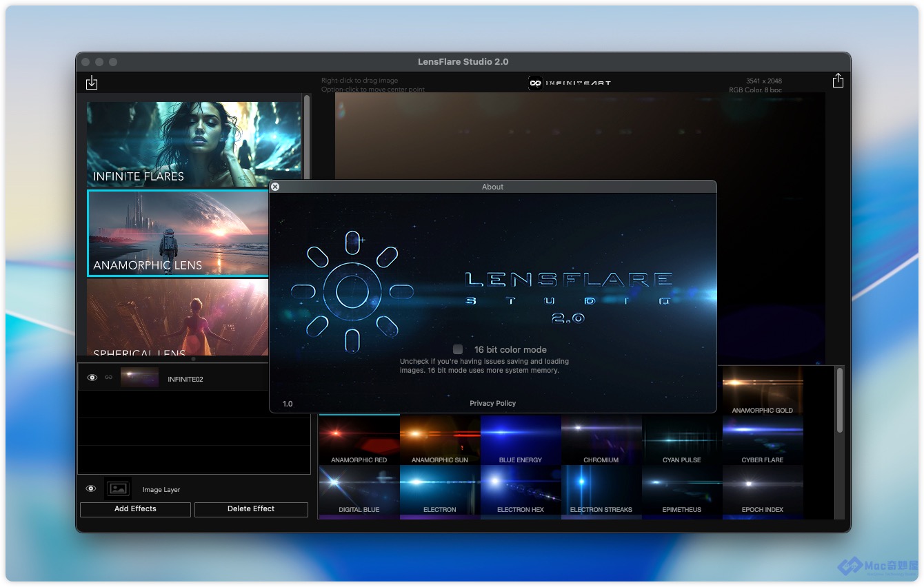Choose the ELECTRON HEX preset
Viewport: 924px width, 587px height.
[x=521, y=489]
